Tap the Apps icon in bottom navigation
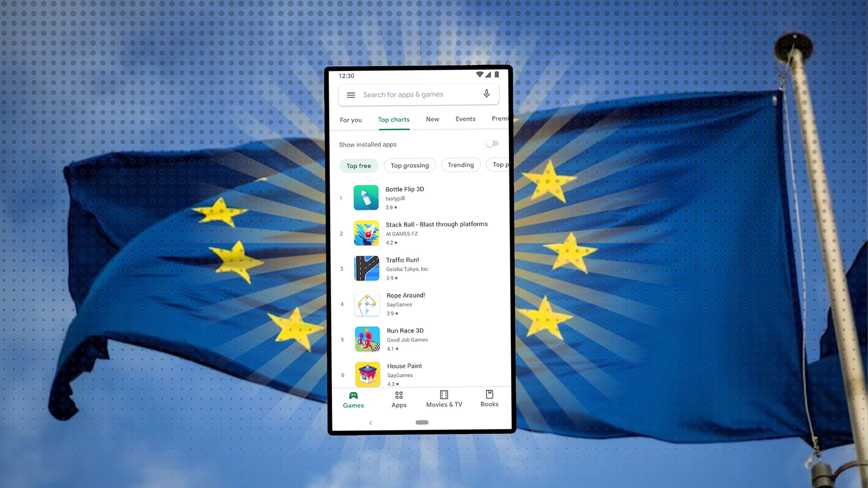This screenshot has width=868, height=488. tap(399, 398)
